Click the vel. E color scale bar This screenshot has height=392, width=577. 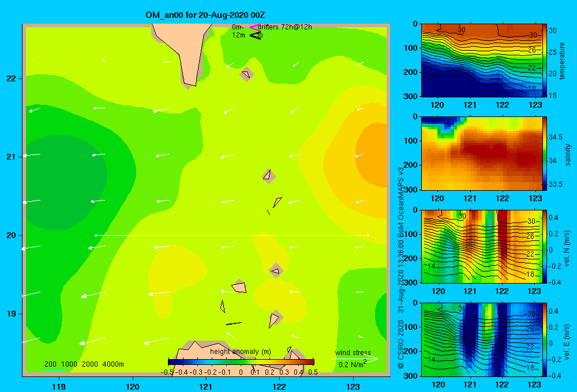[545, 340]
